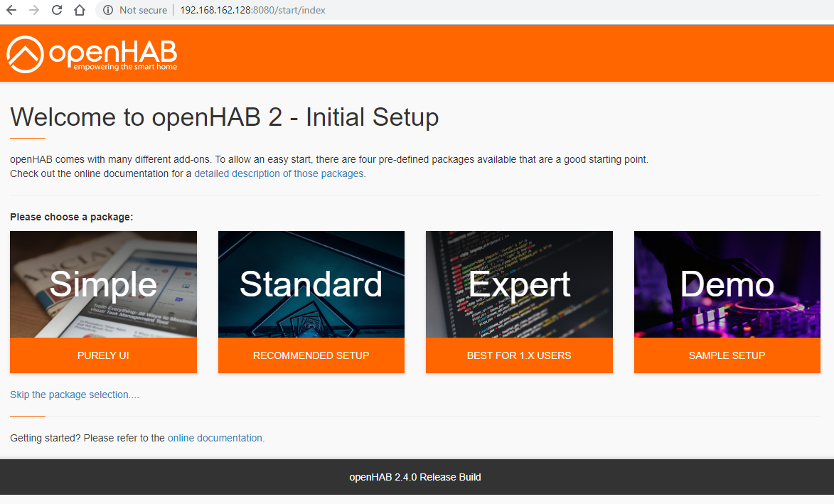Choose the PURELY UI button

tap(103, 355)
